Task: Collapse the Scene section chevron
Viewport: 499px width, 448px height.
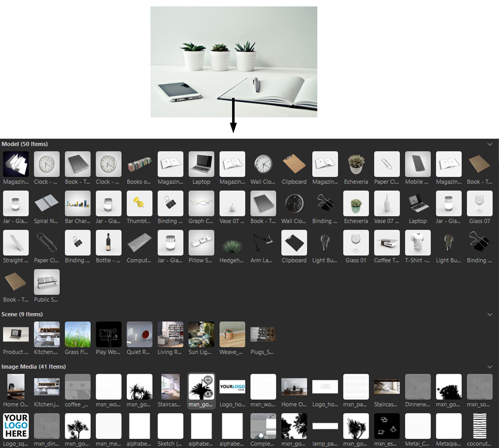Action: point(490,315)
